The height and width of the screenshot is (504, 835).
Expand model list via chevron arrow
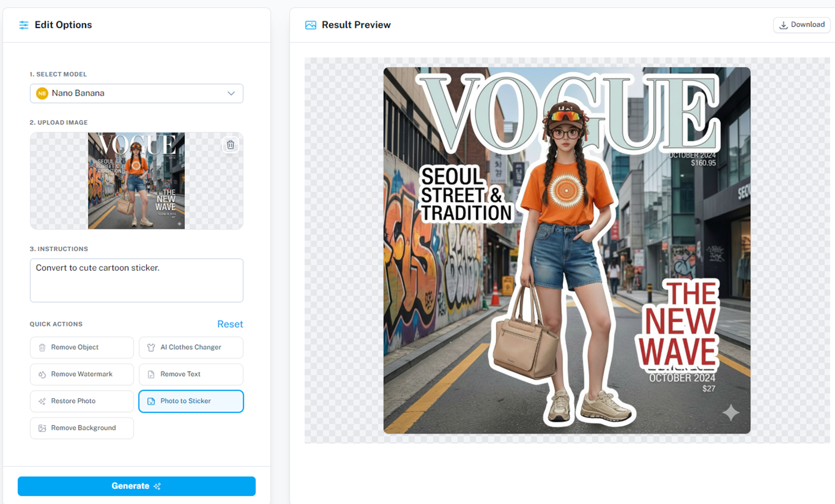(x=231, y=93)
